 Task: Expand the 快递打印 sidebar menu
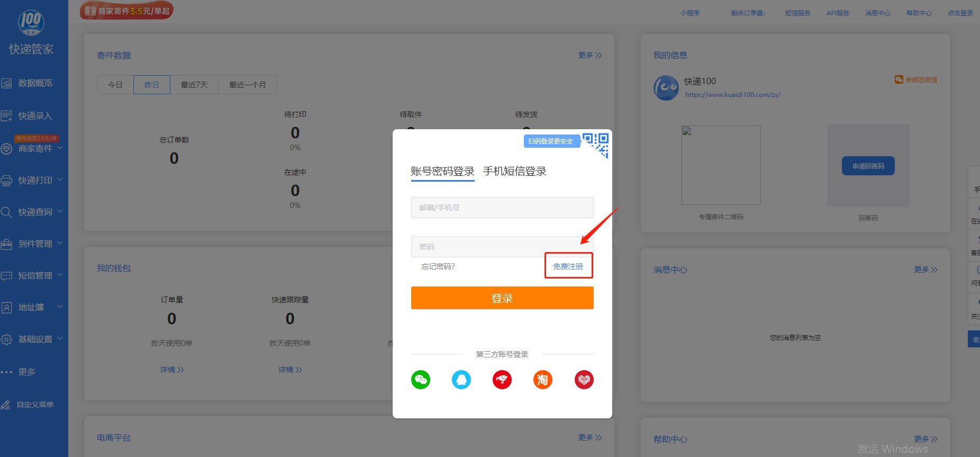[34, 181]
